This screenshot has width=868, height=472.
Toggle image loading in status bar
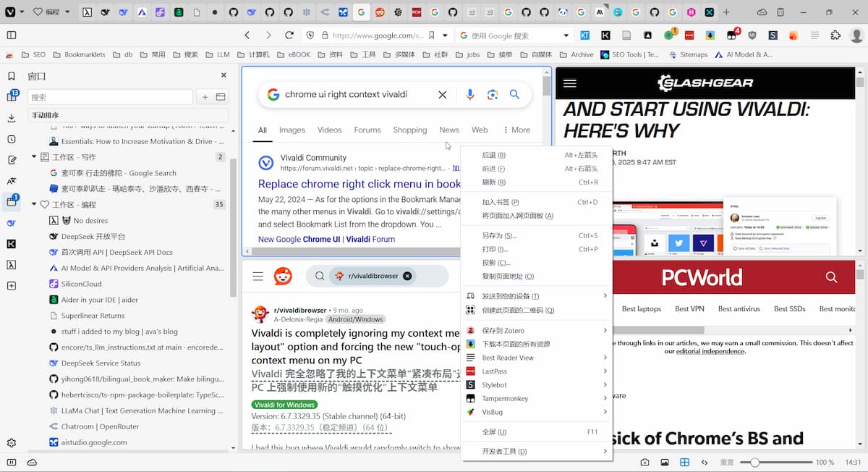coord(665,462)
